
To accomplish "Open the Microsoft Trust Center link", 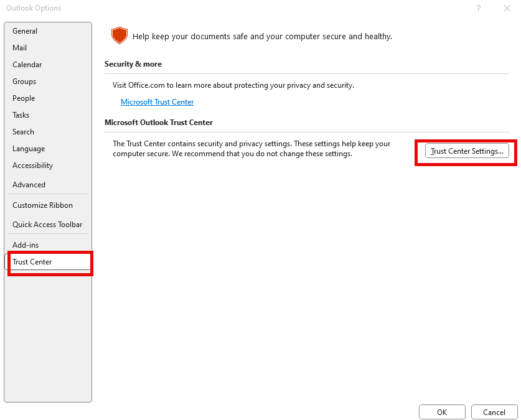I will [x=157, y=102].
